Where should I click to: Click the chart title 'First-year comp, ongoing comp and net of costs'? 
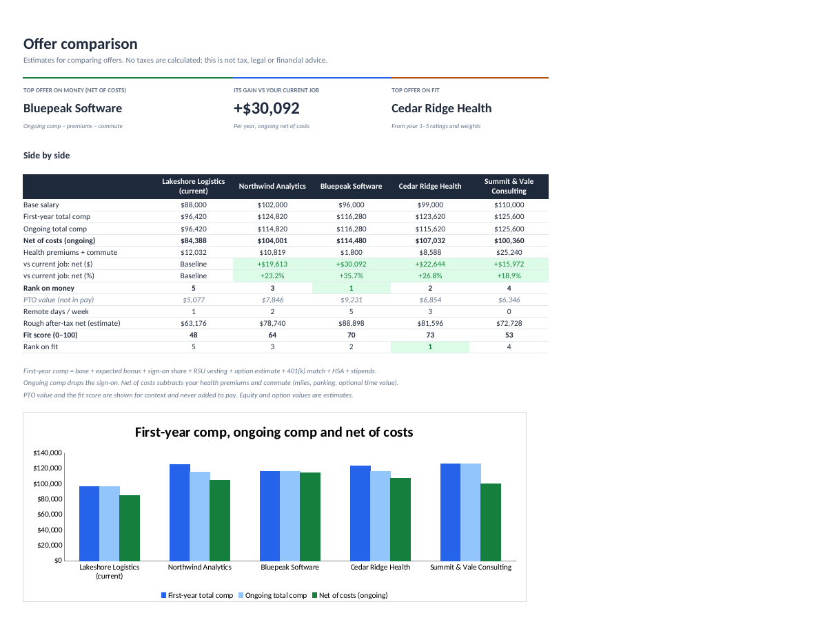(x=274, y=433)
